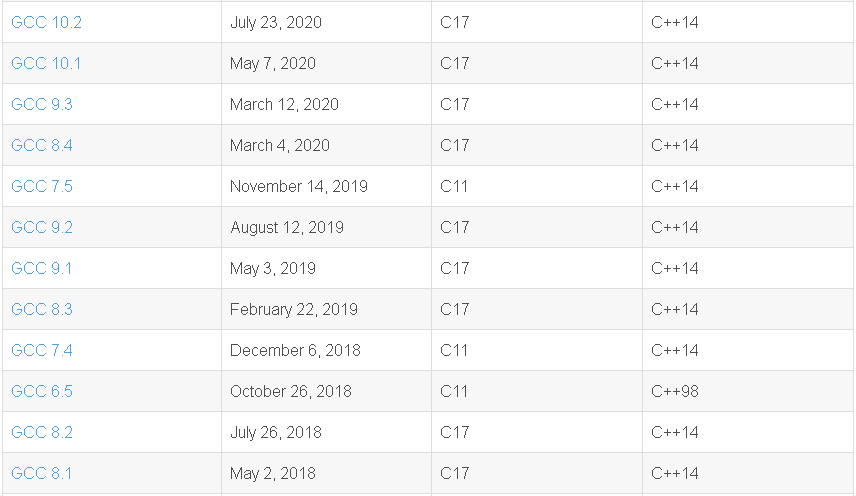Click the July 23, 2020 date cell
This screenshot has height=496, width=856.
click(x=276, y=22)
